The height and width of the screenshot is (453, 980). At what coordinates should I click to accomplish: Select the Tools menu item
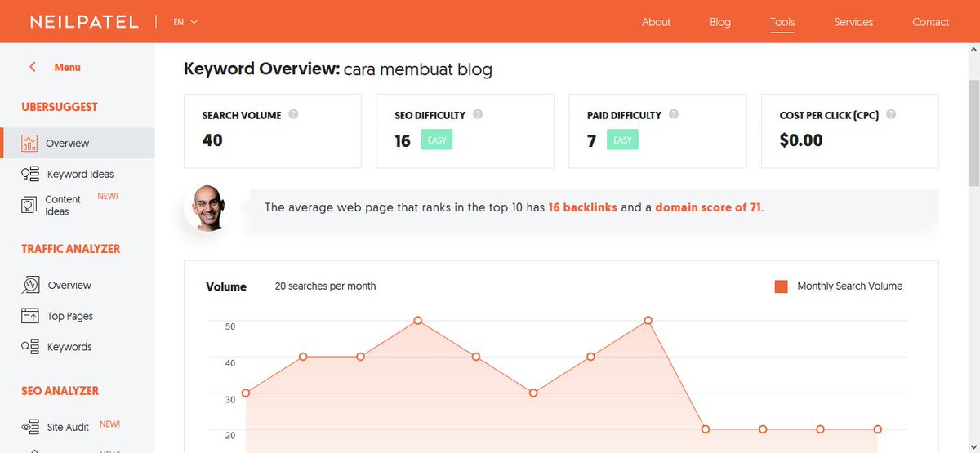[x=782, y=22]
